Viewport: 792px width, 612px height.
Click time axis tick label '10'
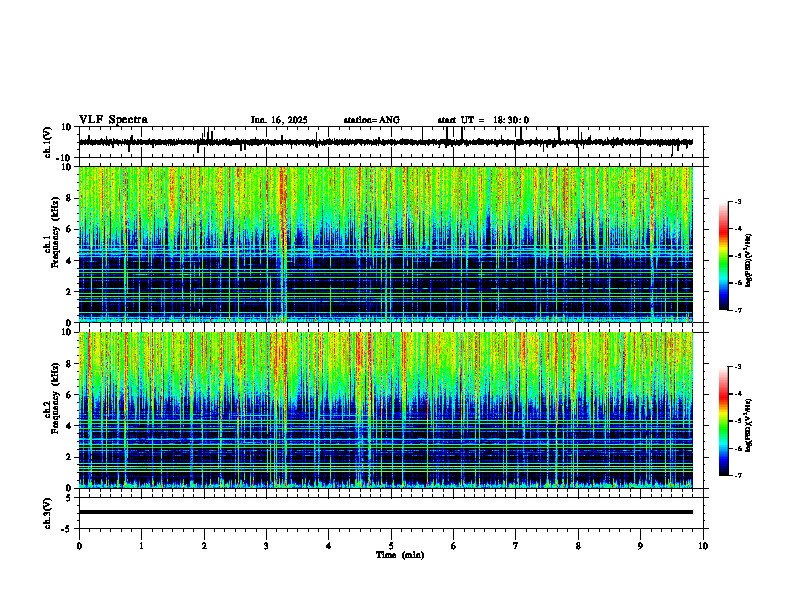(703, 546)
